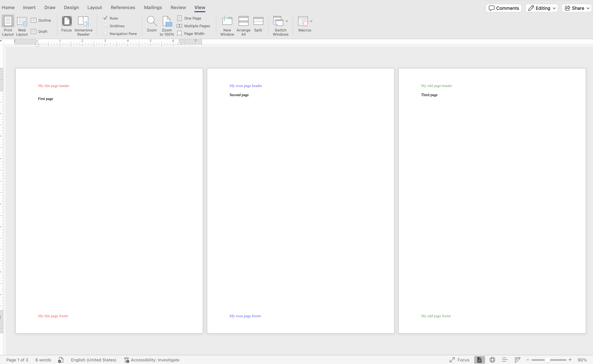Select the View ribbon tab
Viewport: 593px width, 364px height.
tap(200, 7)
